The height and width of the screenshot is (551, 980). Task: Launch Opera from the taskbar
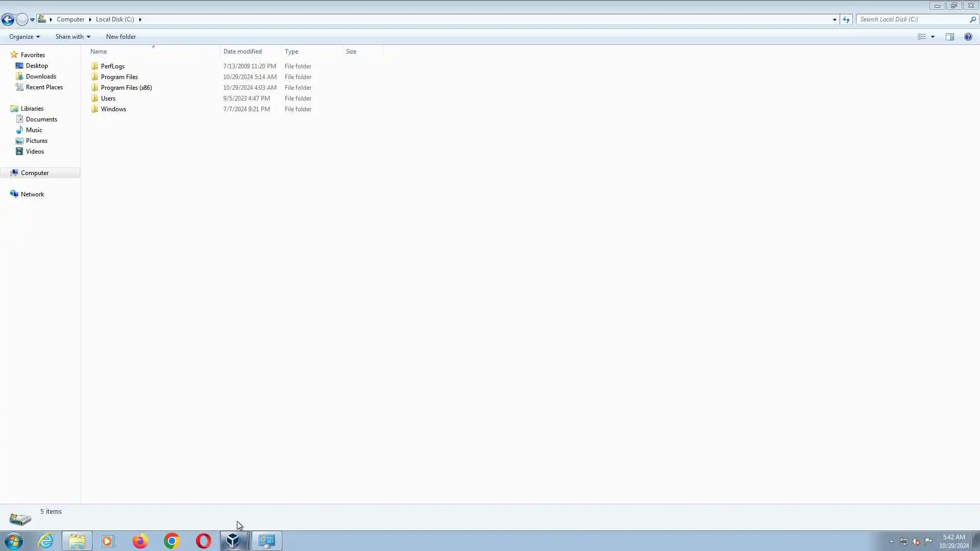203,541
